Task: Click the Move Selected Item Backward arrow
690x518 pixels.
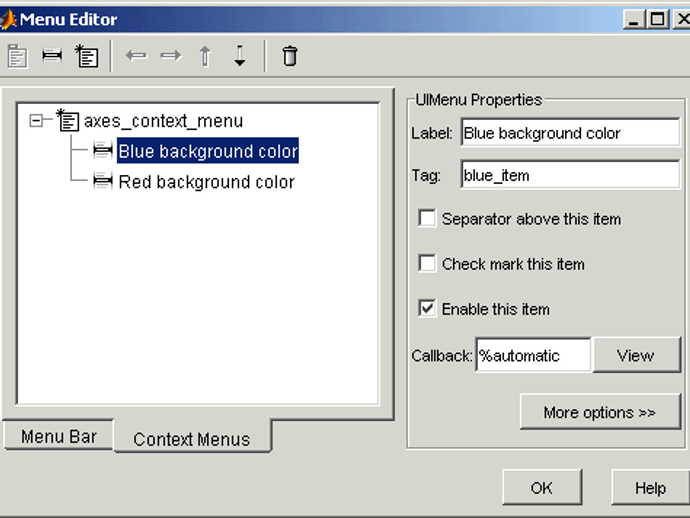Action: tap(136, 55)
